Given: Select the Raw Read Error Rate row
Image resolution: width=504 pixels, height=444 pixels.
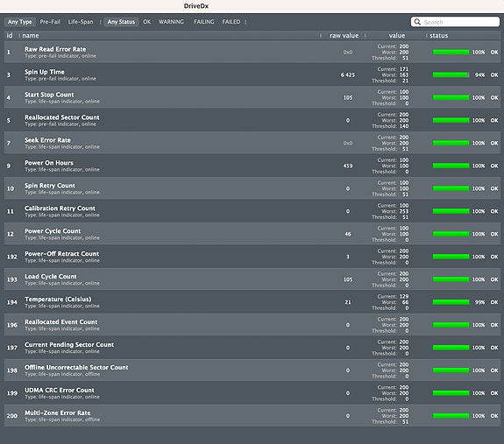Looking at the screenshot, I should click(252, 52).
